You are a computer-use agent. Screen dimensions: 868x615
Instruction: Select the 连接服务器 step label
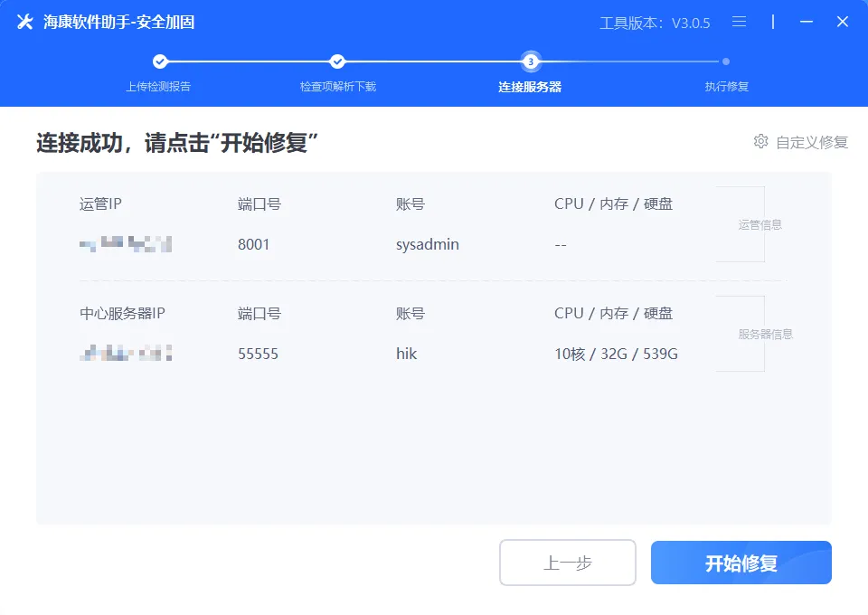530,87
